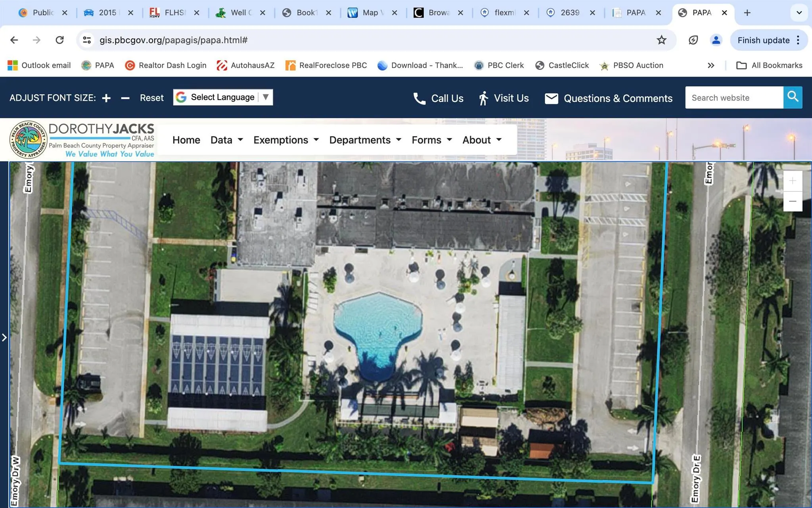Open the Select Language dropdown
This screenshot has height=508, width=812.
point(223,97)
